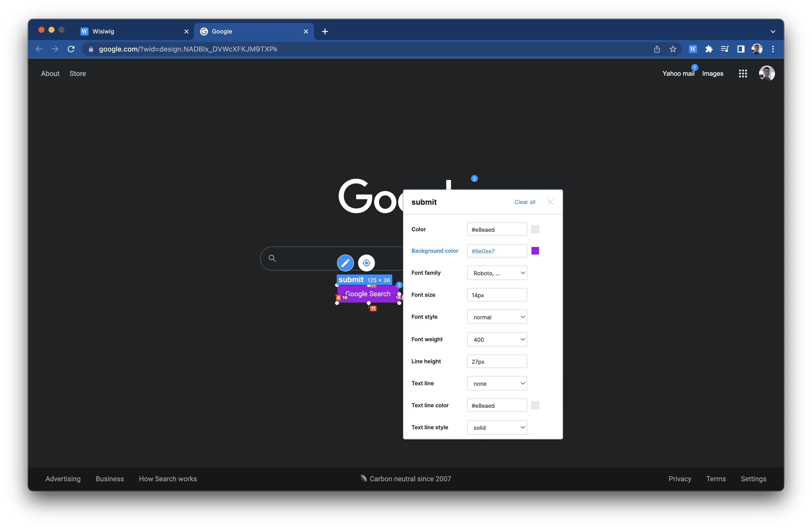View site information lock icon
The width and height of the screenshot is (812, 528).
pos(91,49)
